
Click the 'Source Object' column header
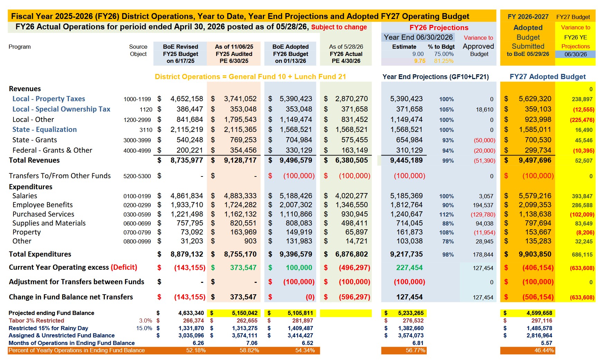(x=138, y=50)
